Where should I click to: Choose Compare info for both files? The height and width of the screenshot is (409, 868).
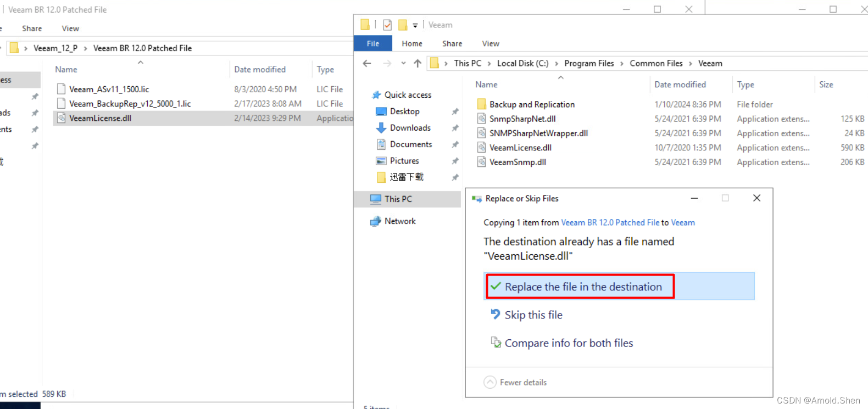point(569,343)
